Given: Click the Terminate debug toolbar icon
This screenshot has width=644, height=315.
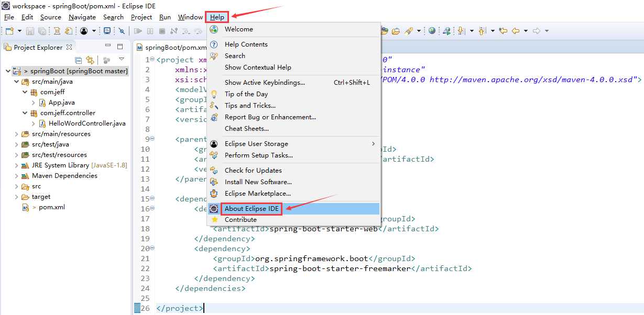Looking at the screenshot, I should pos(162,31).
